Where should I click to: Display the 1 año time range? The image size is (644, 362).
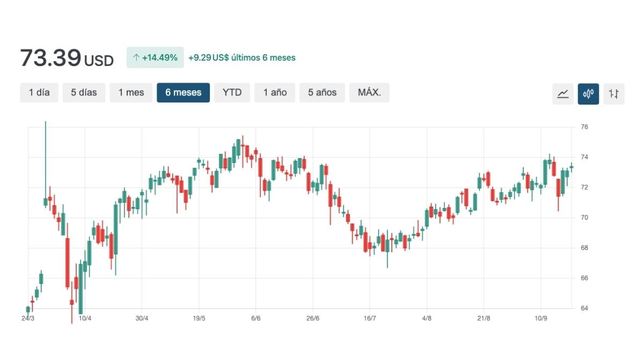point(275,92)
